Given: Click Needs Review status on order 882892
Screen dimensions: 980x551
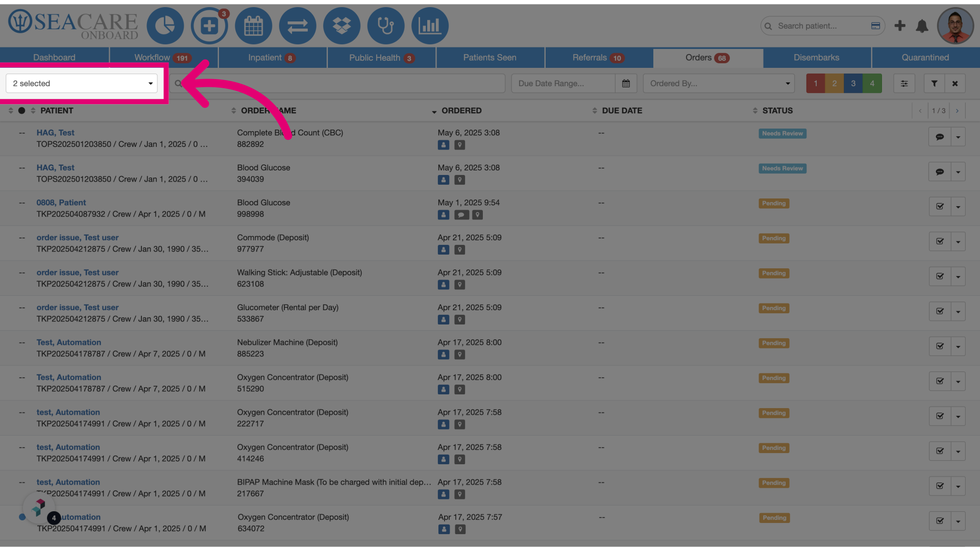Looking at the screenshot, I should (782, 134).
